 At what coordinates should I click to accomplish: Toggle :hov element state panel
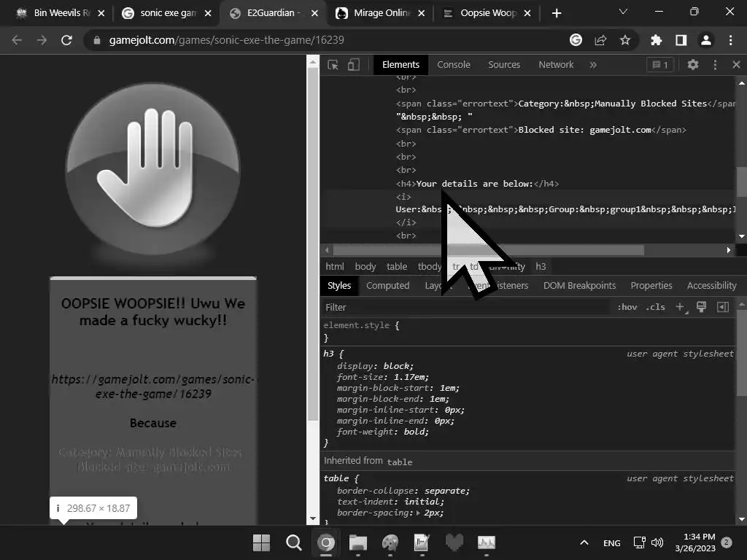tap(627, 307)
